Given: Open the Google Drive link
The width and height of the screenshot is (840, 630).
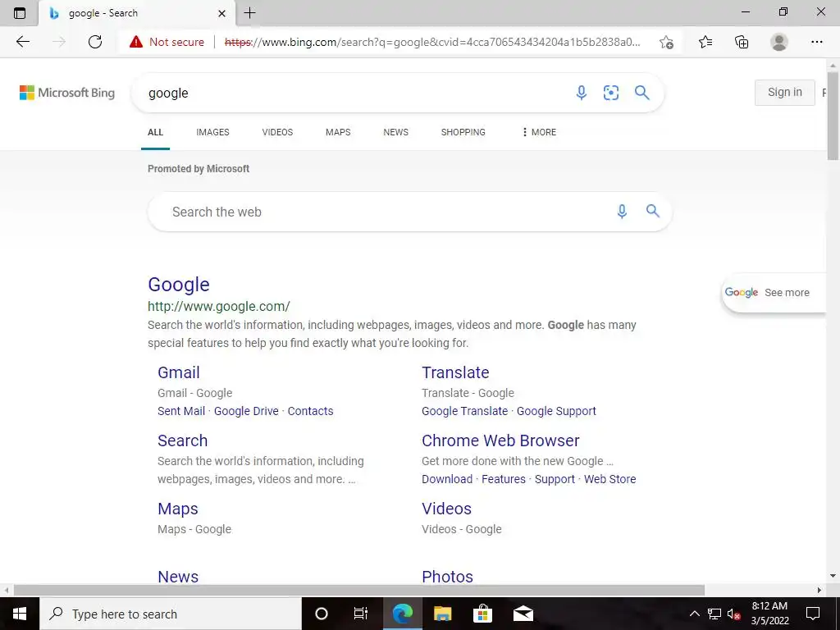Looking at the screenshot, I should point(246,411).
